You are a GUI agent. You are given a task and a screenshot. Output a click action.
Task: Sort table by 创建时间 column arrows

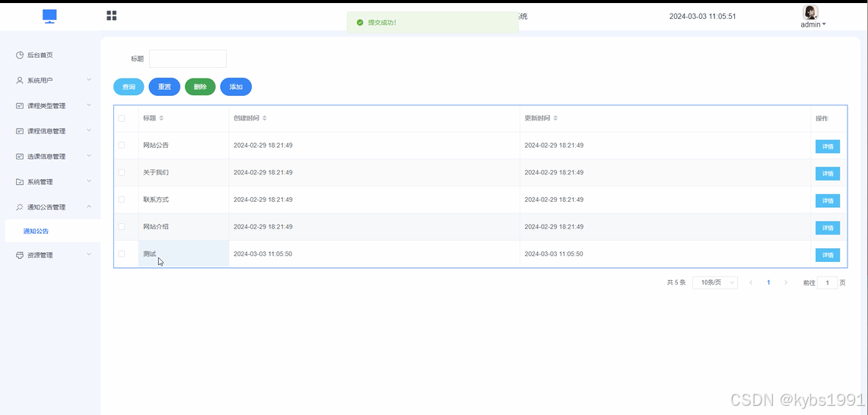pos(265,119)
